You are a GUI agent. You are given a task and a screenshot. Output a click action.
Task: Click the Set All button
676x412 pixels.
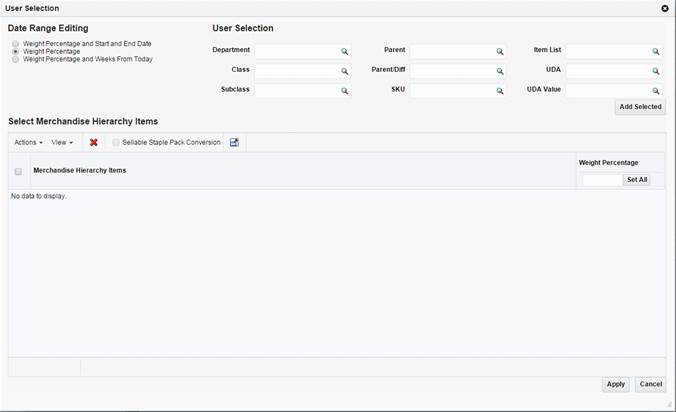(637, 180)
